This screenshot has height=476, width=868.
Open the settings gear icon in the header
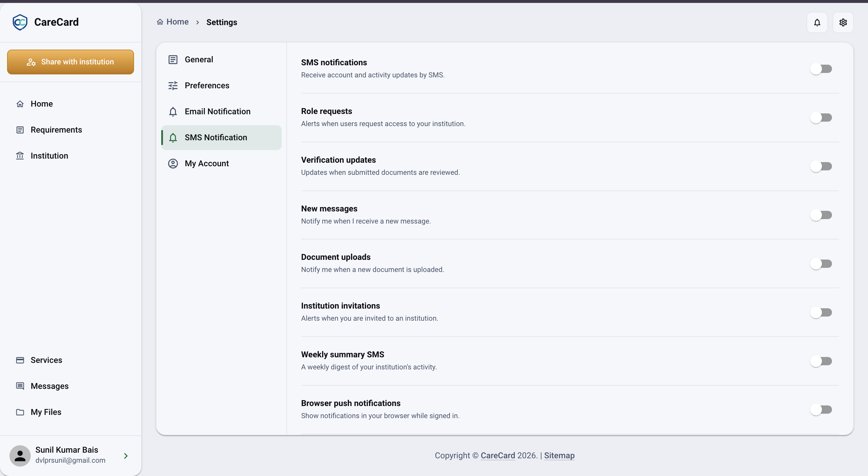tap(843, 22)
